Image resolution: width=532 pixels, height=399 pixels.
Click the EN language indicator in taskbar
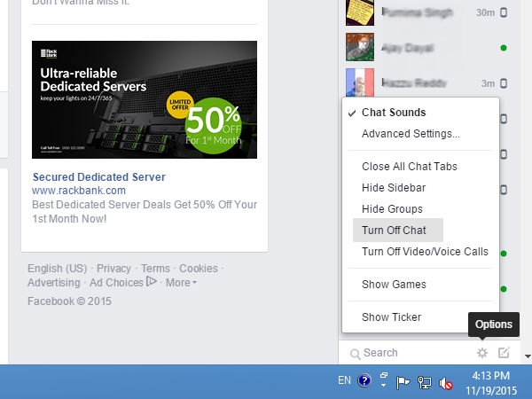coord(344,380)
